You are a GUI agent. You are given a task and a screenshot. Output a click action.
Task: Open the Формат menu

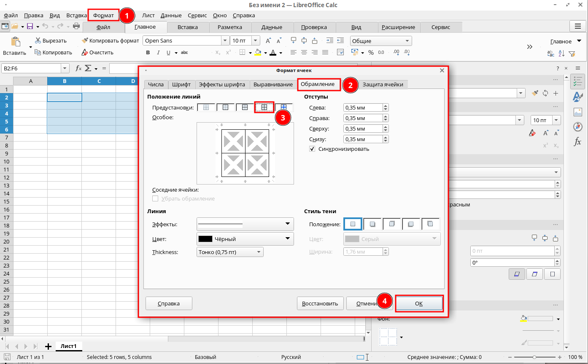103,16
